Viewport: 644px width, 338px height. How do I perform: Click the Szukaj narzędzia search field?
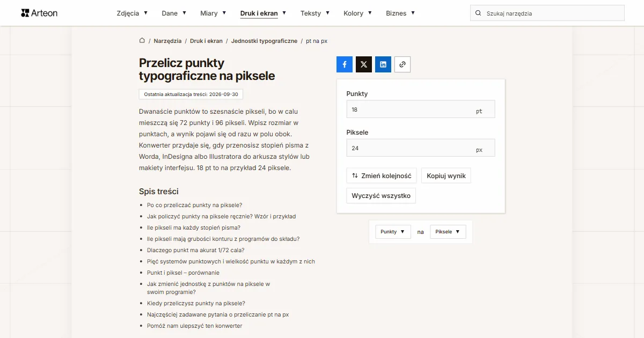pyautogui.click(x=547, y=13)
